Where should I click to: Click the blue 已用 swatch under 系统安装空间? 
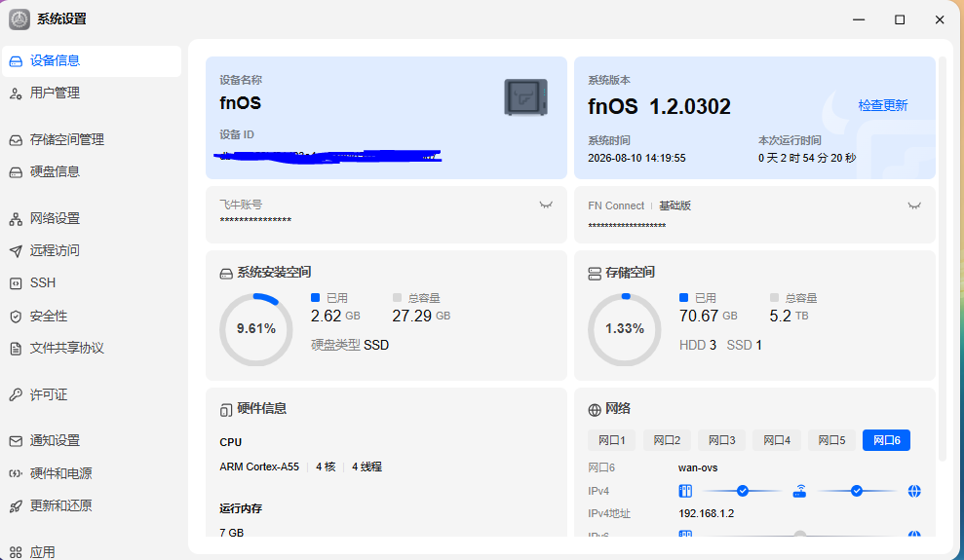tap(316, 298)
